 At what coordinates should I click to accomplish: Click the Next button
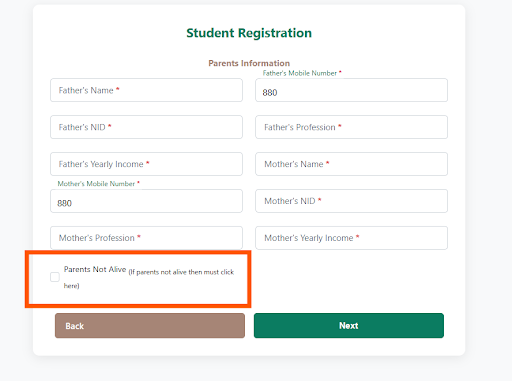[x=349, y=326]
